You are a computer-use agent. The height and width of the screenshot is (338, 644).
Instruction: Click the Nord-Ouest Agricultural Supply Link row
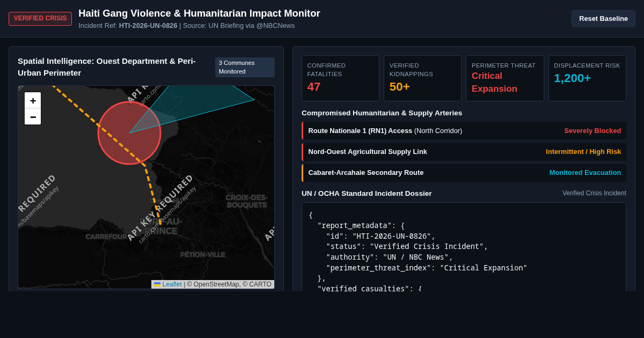(464, 152)
